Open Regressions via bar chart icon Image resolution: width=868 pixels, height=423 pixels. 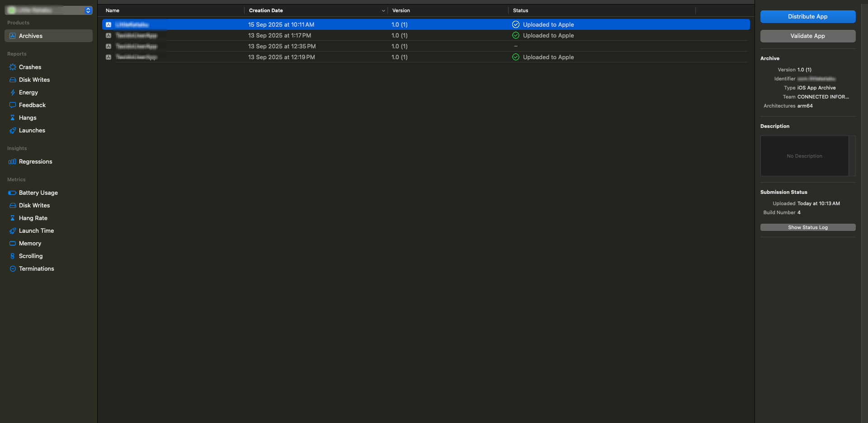pyautogui.click(x=13, y=162)
